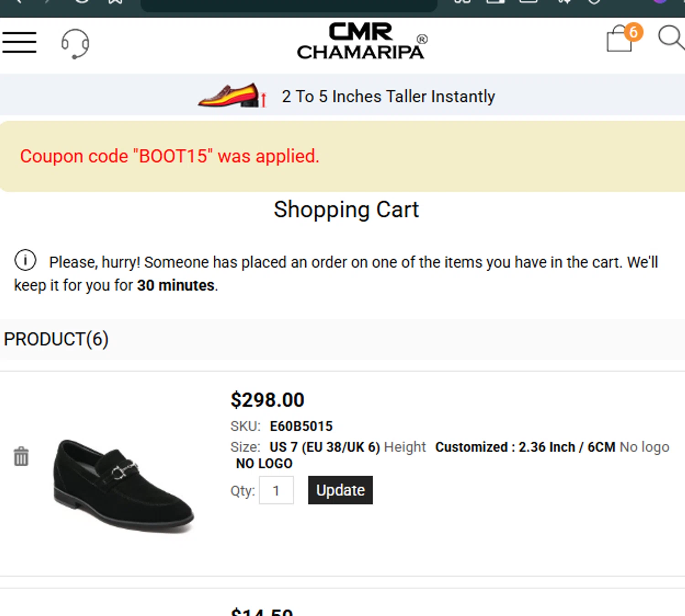Click the Update quantity button

pos(340,490)
